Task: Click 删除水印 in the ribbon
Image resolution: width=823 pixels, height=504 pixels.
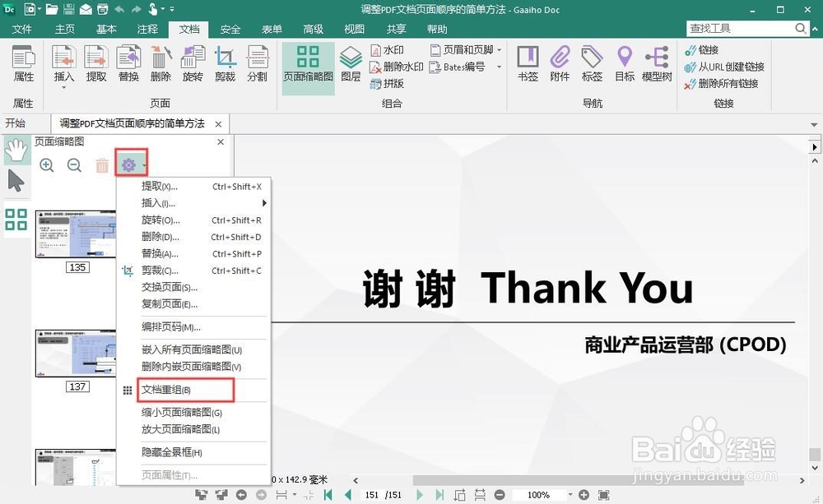Action: pyautogui.click(x=397, y=67)
